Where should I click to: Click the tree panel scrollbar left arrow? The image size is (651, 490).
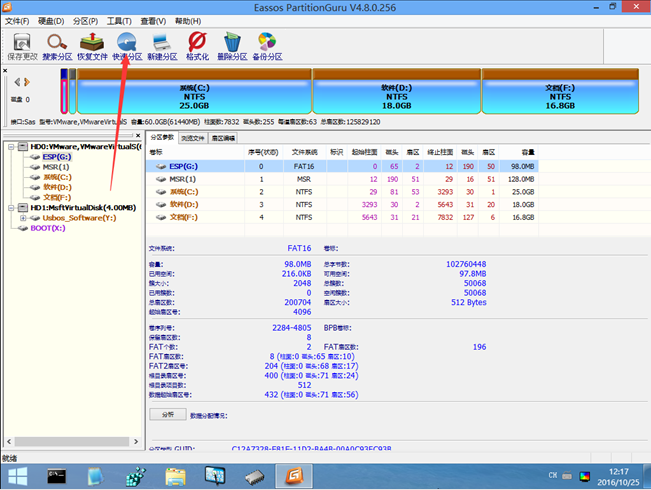[9, 441]
